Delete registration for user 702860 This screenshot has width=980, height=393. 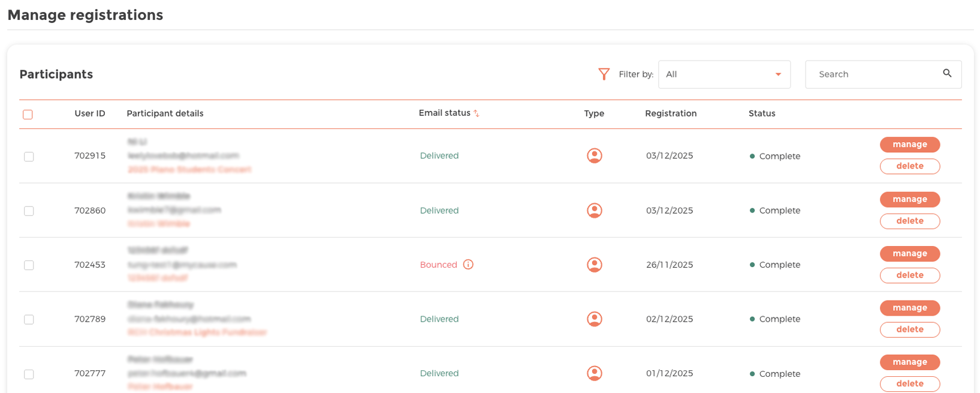coord(910,221)
